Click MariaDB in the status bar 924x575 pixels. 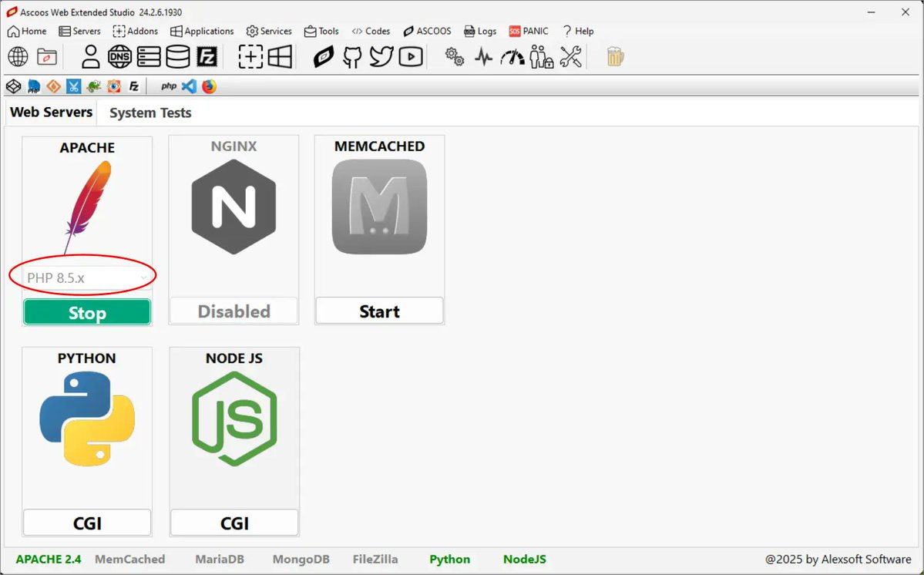tap(220, 559)
